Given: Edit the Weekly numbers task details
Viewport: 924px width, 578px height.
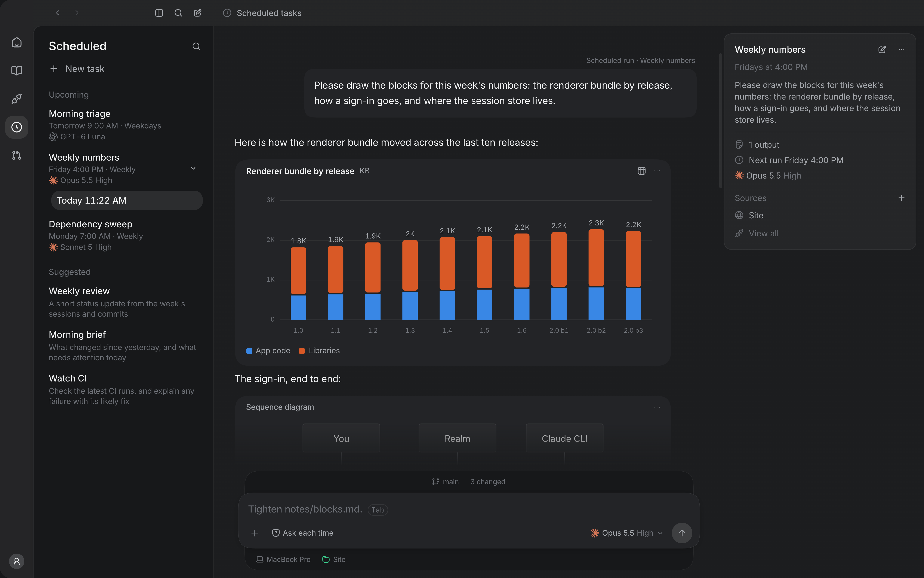Looking at the screenshot, I should pos(882,49).
